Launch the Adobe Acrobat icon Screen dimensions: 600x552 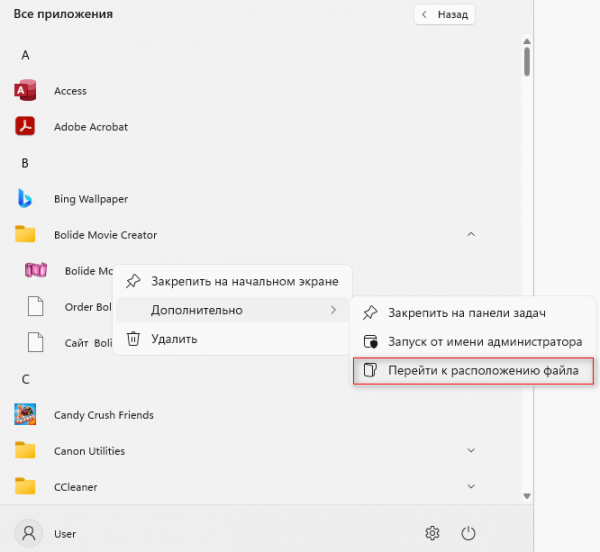(25, 126)
